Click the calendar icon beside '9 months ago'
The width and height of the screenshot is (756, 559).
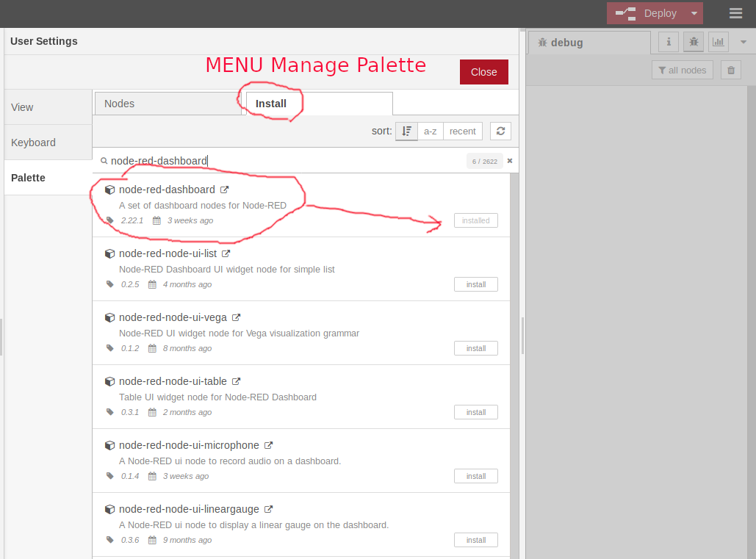152,540
